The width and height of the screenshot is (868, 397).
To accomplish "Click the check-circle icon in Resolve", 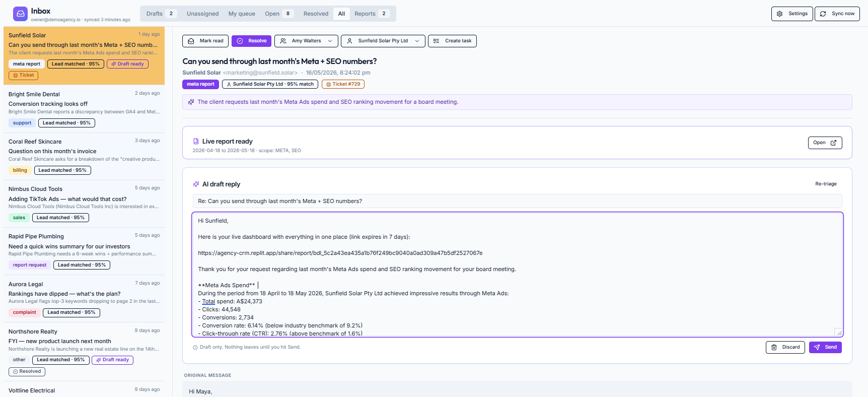I will [x=240, y=41].
